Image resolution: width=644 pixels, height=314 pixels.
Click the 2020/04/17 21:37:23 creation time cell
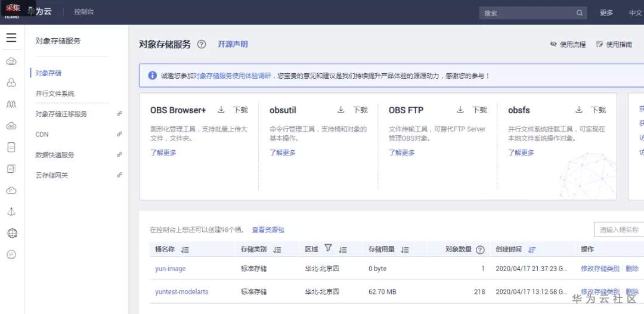pyautogui.click(x=532, y=269)
